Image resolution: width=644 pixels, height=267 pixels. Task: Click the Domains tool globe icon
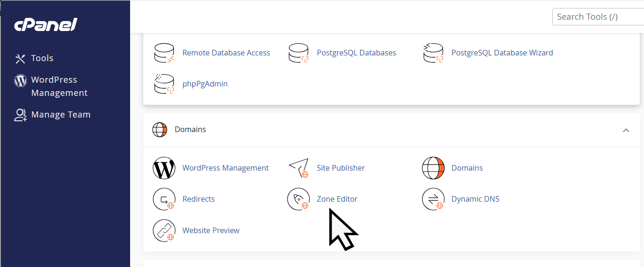pyautogui.click(x=433, y=168)
